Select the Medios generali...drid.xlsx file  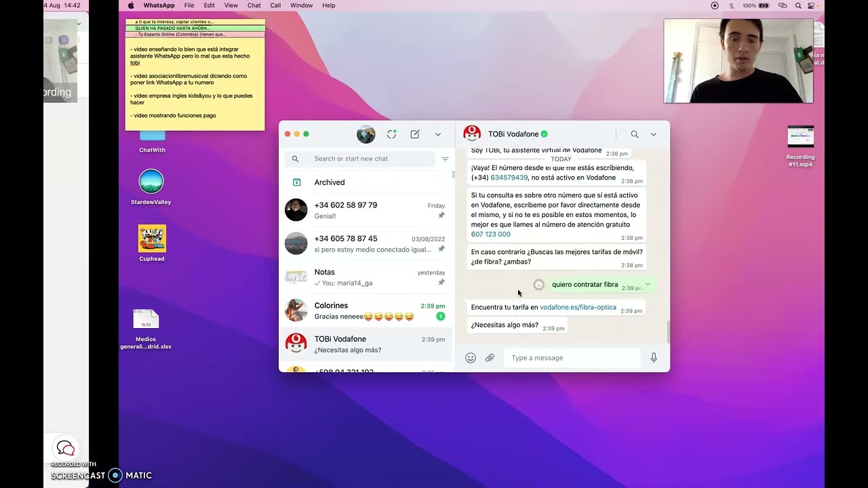pyautogui.click(x=146, y=329)
